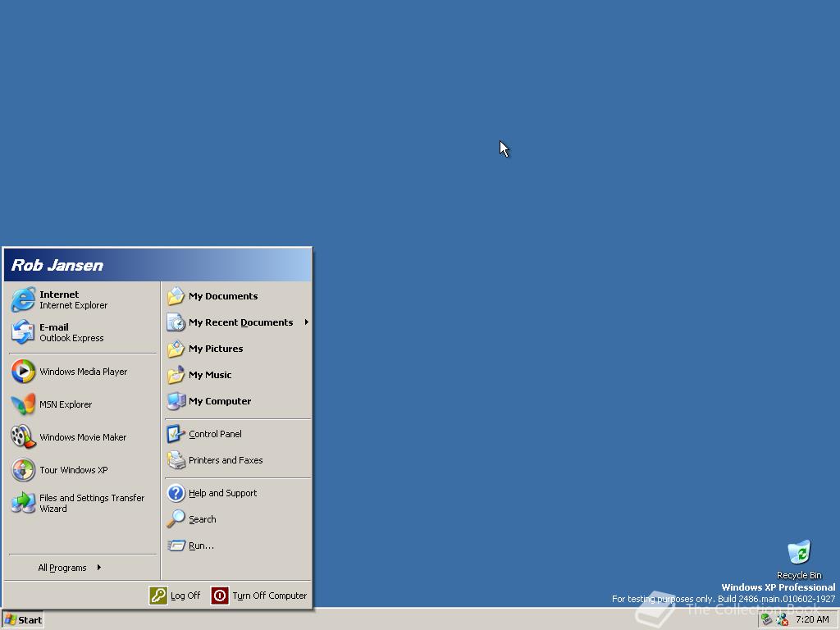The width and height of the screenshot is (840, 630).
Task: Click the Outlook Express E-mail icon
Action: pos(23,332)
